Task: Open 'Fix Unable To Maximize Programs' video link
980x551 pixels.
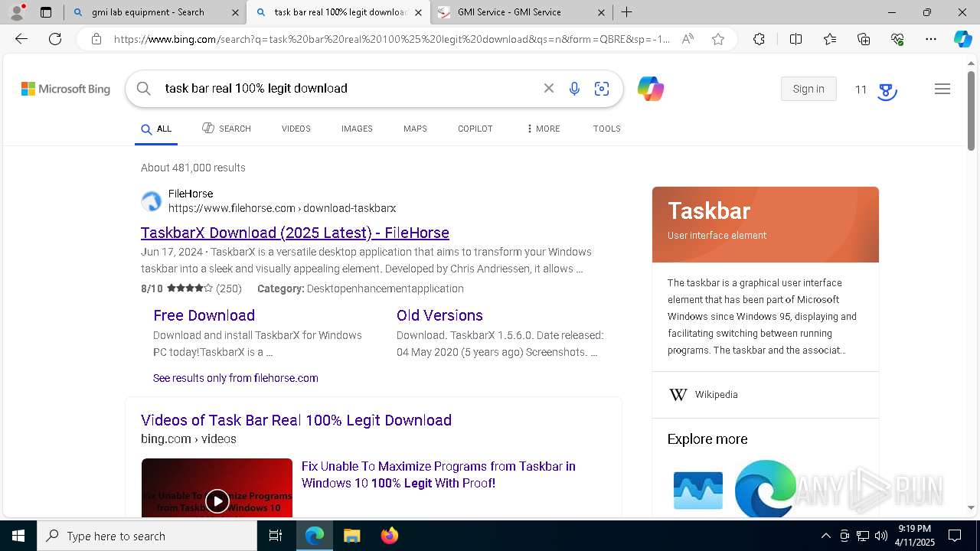Action: point(438,474)
